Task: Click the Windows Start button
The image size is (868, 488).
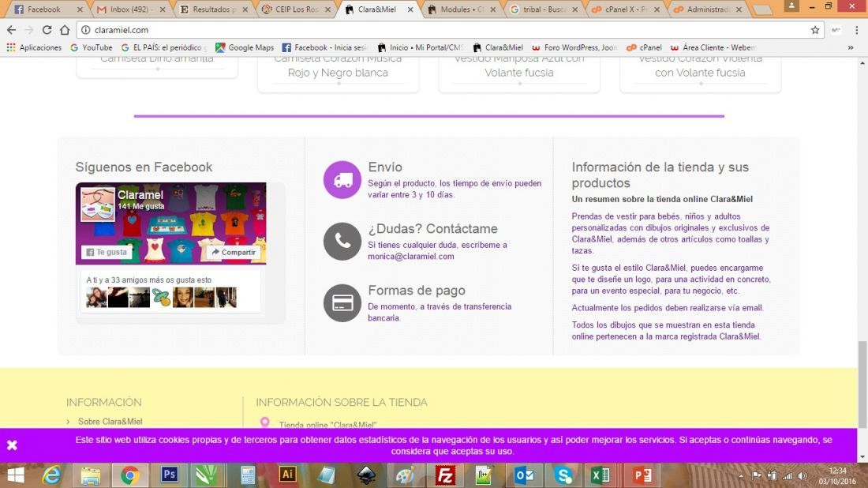Action: (x=16, y=475)
